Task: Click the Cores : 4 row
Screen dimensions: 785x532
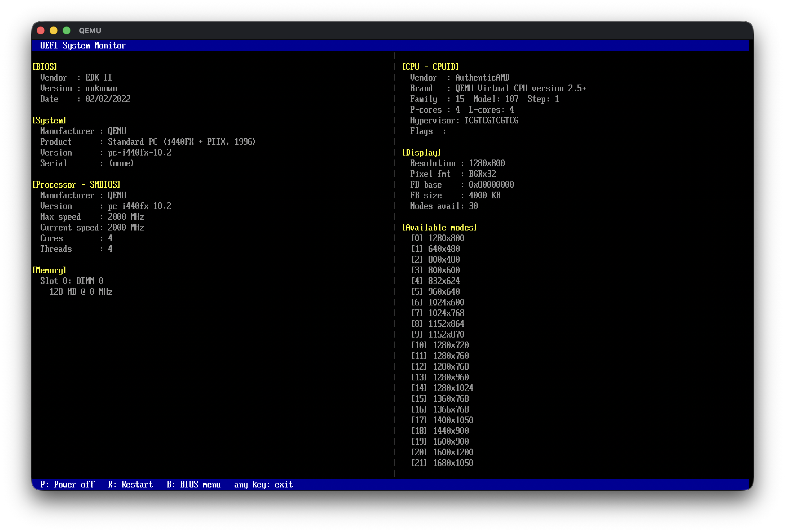Action: (x=76, y=238)
